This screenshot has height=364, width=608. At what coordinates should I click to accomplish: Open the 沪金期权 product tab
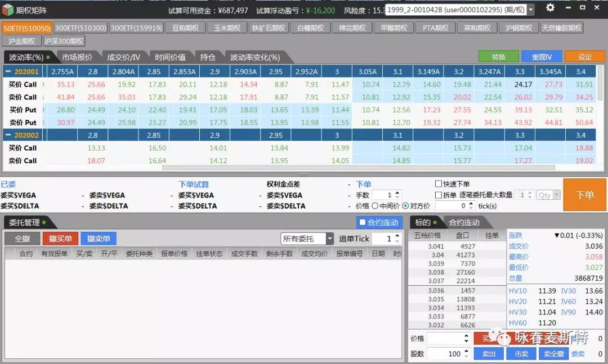coord(22,41)
